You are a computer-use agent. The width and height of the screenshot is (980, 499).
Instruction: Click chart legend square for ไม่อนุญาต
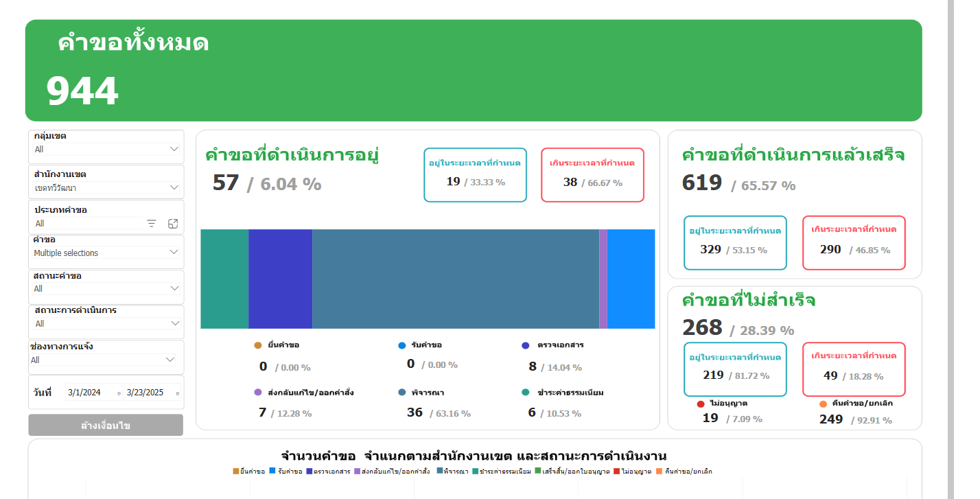click(616, 472)
